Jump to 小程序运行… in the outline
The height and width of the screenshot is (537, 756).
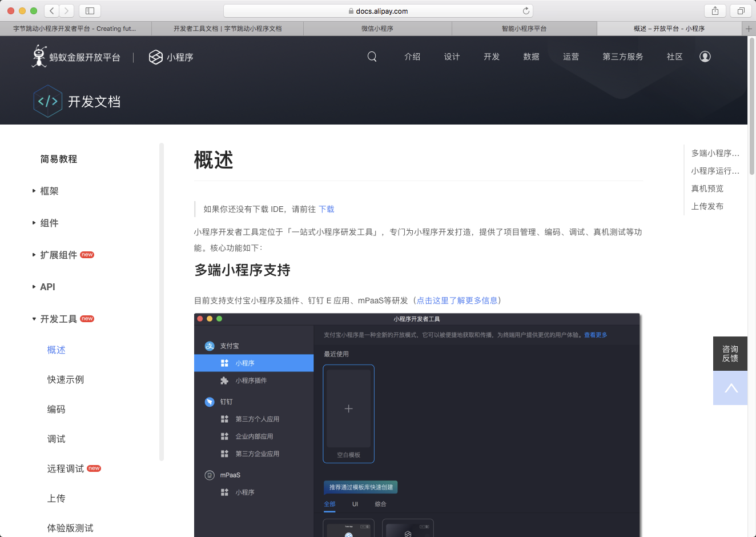point(715,171)
